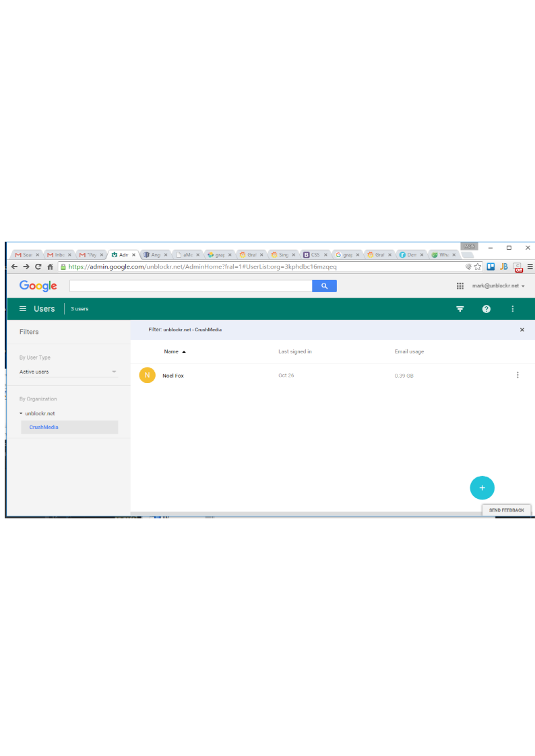Click the extension icon with red Off badge

point(517,267)
